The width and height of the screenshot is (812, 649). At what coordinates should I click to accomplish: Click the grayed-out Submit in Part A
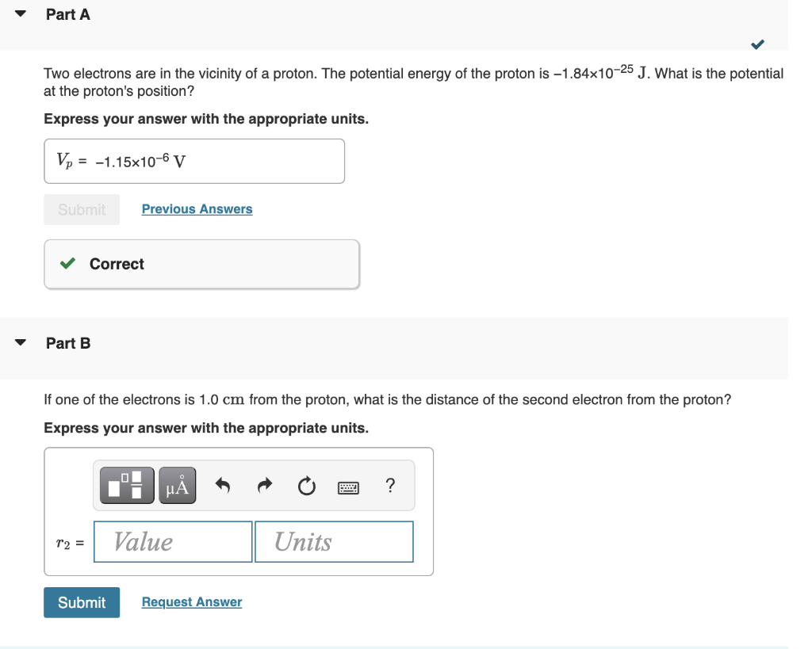(82, 208)
